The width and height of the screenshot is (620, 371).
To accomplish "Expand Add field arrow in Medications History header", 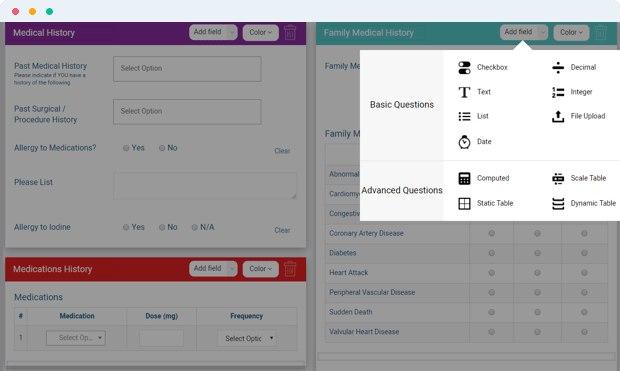I will click(x=232, y=269).
